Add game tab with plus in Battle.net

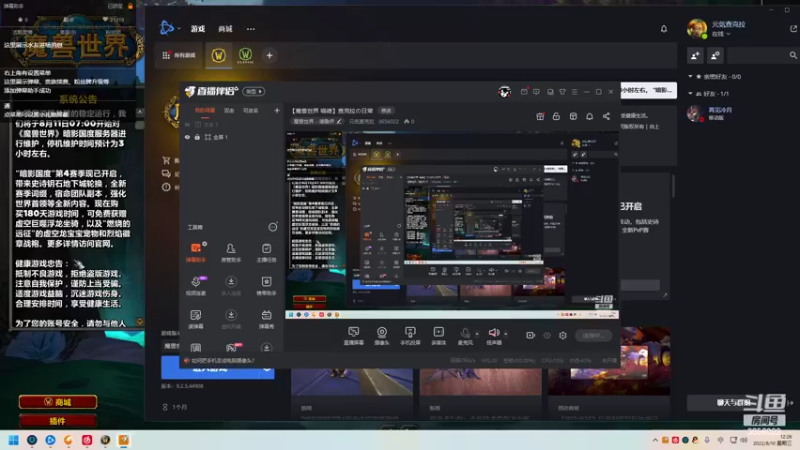click(269, 55)
